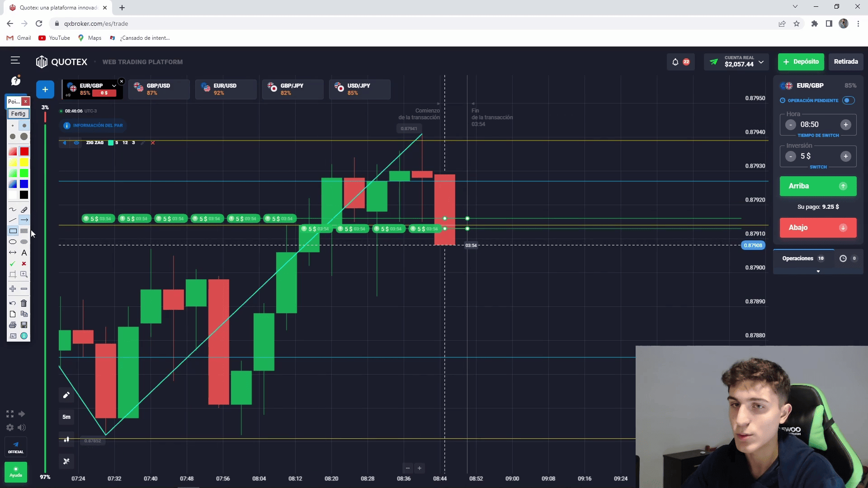Select the double-headed arrow tool
This screenshot has width=868, height=488.
[13, 253]
